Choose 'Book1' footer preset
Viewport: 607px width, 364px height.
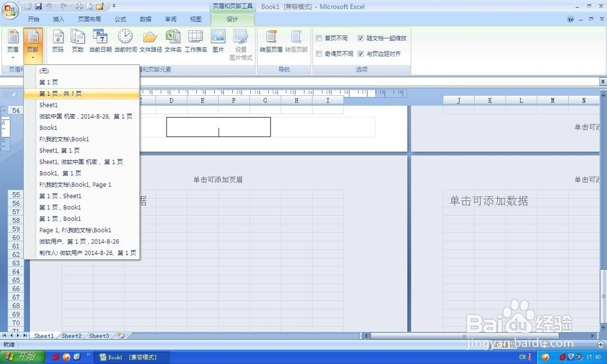pyautogui.click(x=82, y=127)
